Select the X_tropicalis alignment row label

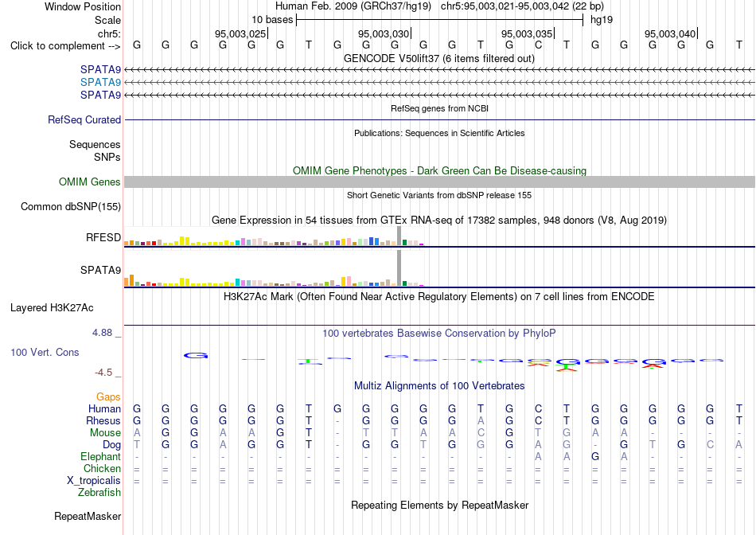[94, 481]
